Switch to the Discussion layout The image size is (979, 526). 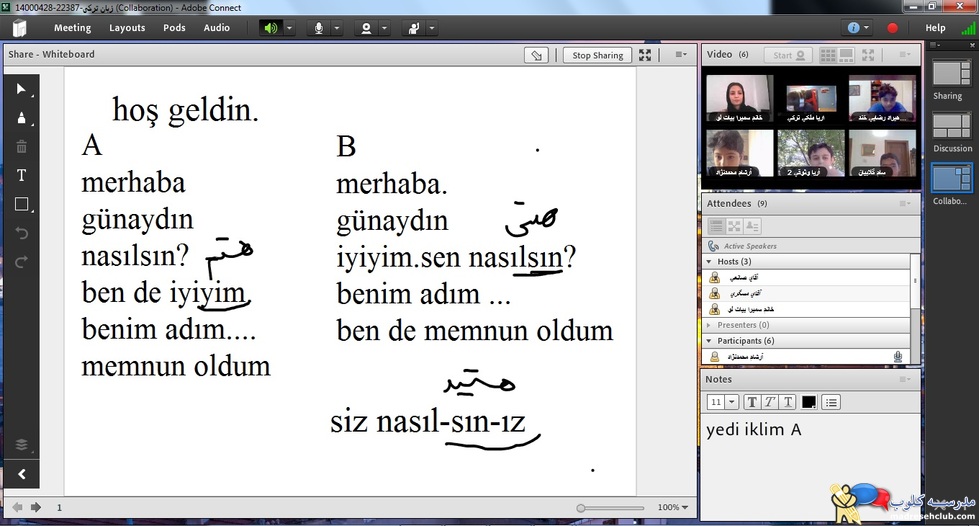click(952, 132)
